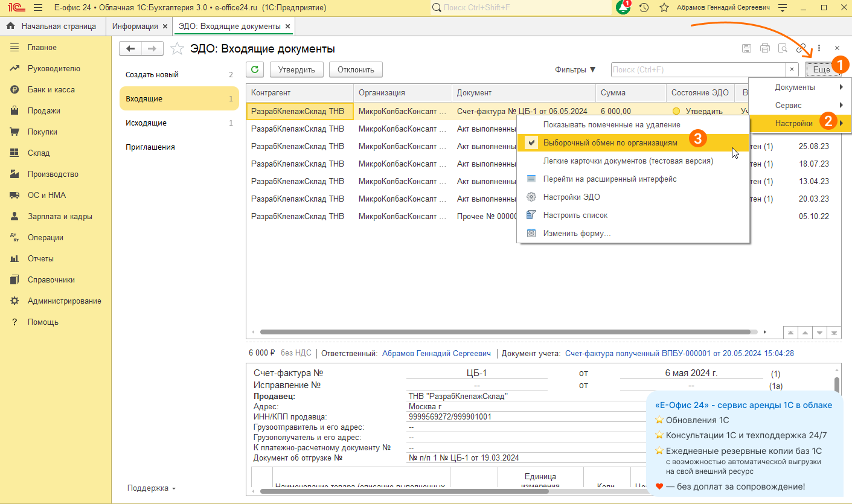The image size is (852, 504).
Task: Expand the Документы submenu
Action: click(x=800, y=87)
